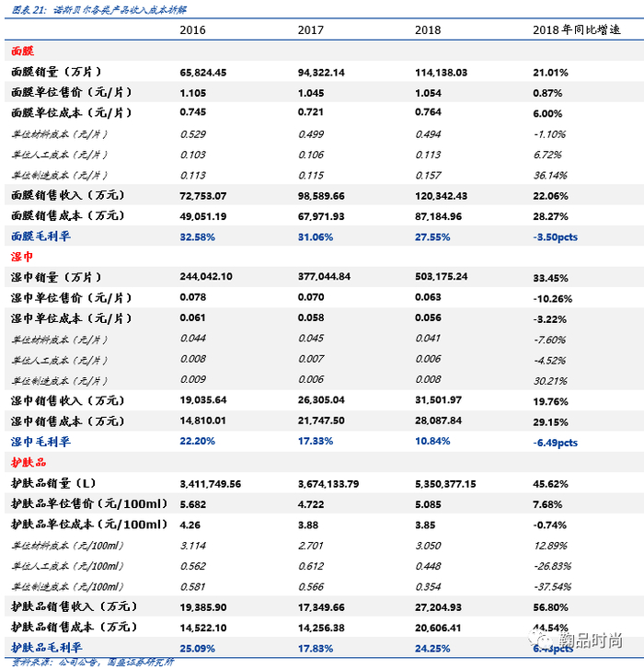Click the value 72,753.07

pyautogui.click(x=203, y=196)
